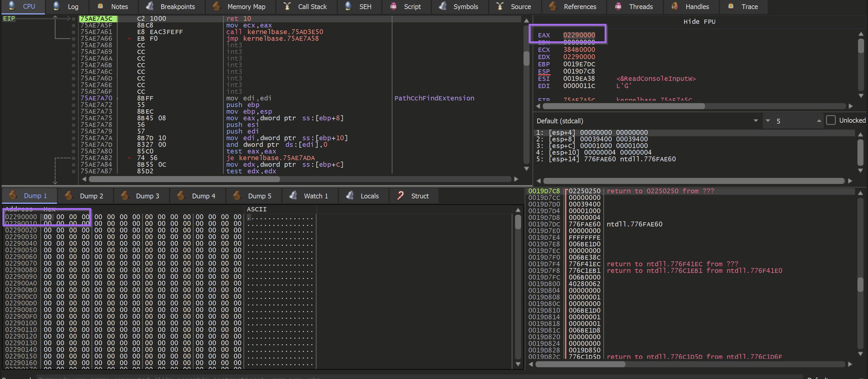
Task: Open the Script panel icon
Action: click(393, 6)
